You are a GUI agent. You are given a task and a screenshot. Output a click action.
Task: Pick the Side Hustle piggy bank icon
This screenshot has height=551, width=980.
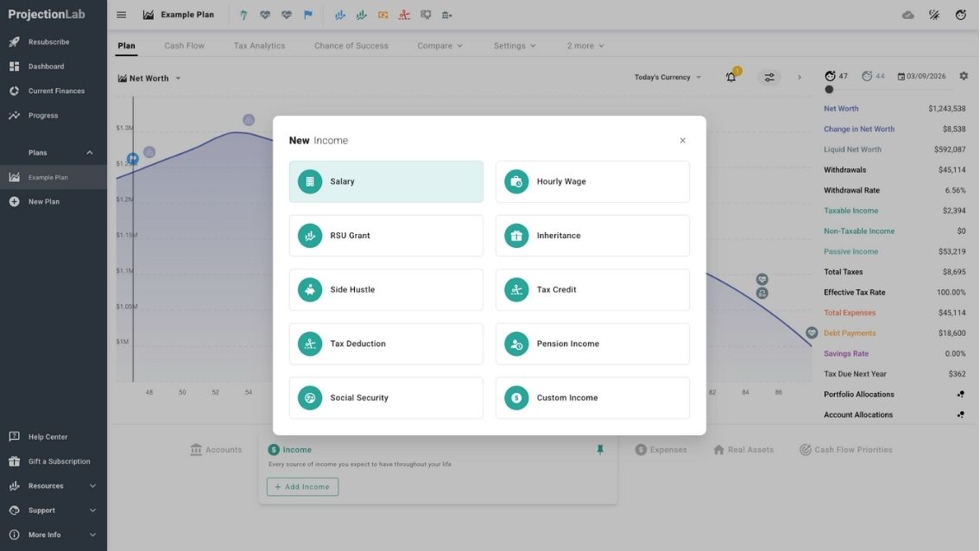310,290
